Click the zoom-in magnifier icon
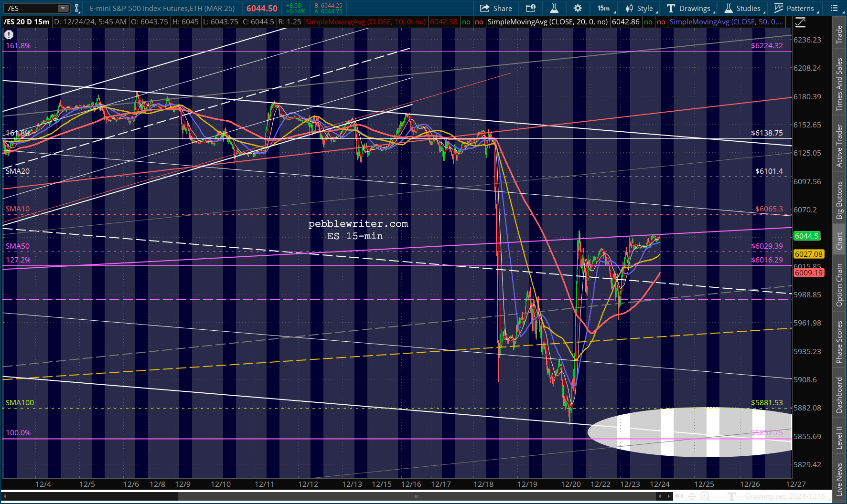Viewport: 847px width, 504px height. (705, 496)
